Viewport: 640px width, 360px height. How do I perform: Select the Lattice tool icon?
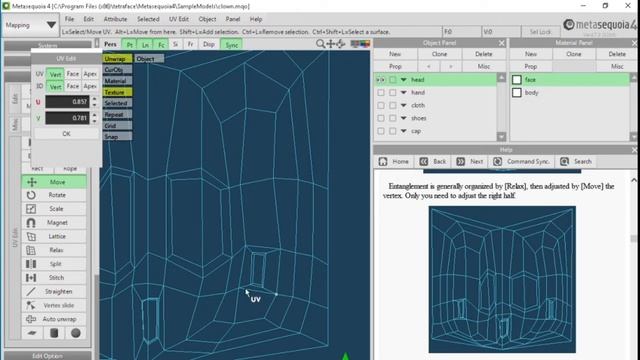tap(31, 236)
